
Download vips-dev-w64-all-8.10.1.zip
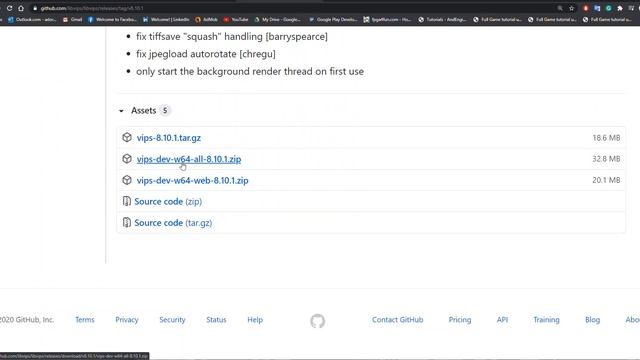click(x=189, y=159)
